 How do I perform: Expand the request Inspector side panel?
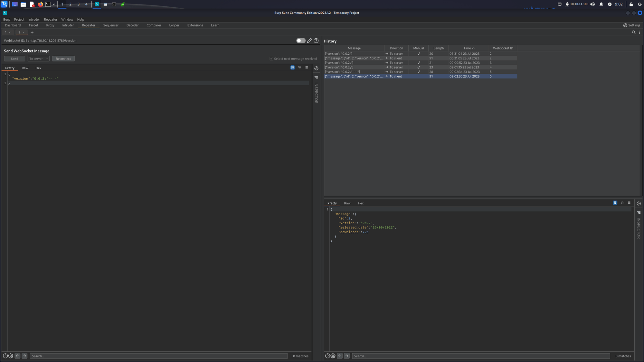316,93
